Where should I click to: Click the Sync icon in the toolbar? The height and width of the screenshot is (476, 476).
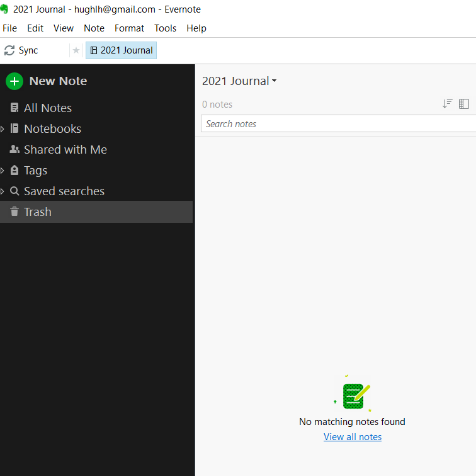[9, 50]
